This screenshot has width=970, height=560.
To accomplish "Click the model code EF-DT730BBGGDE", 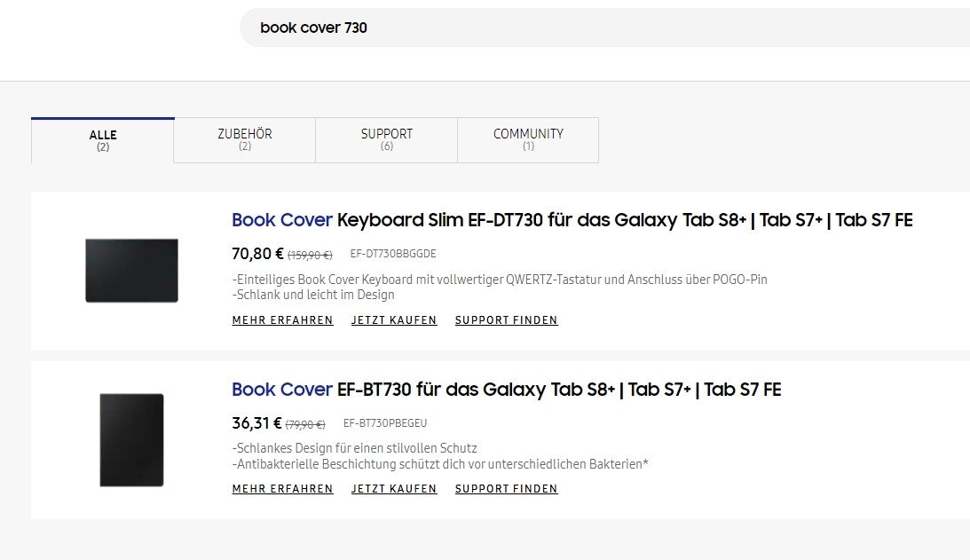I will point(393,255).
